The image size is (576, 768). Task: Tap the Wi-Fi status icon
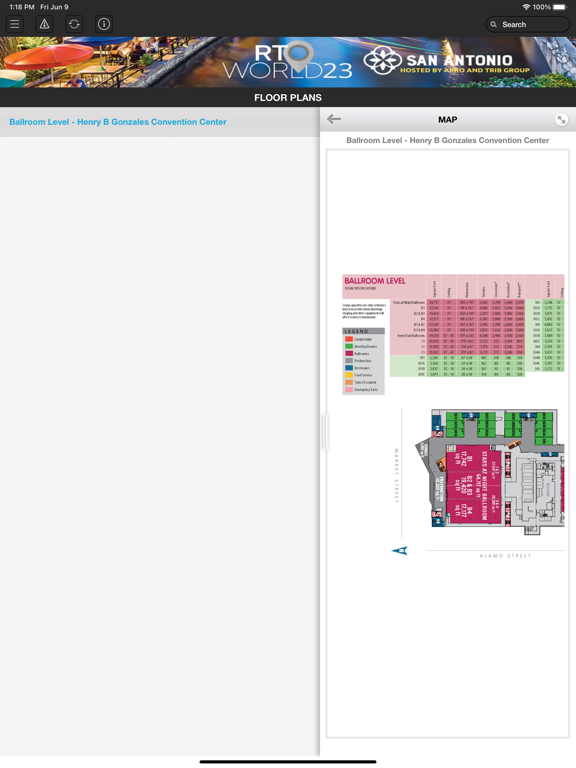click(x=526, y=7)
